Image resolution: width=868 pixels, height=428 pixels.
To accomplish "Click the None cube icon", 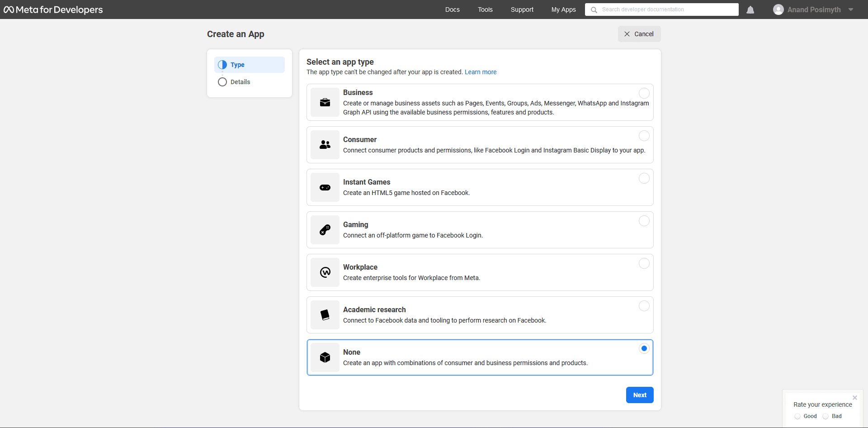I will [x=325, y=357].
